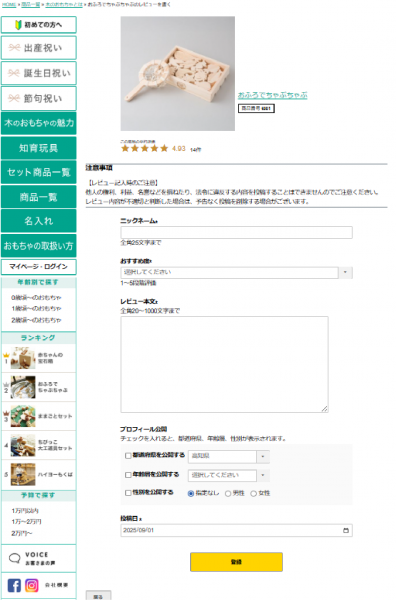This screenshot has height=600, width=396.
Task: Enable the publish age group checkbox
Action: (128, 475)
